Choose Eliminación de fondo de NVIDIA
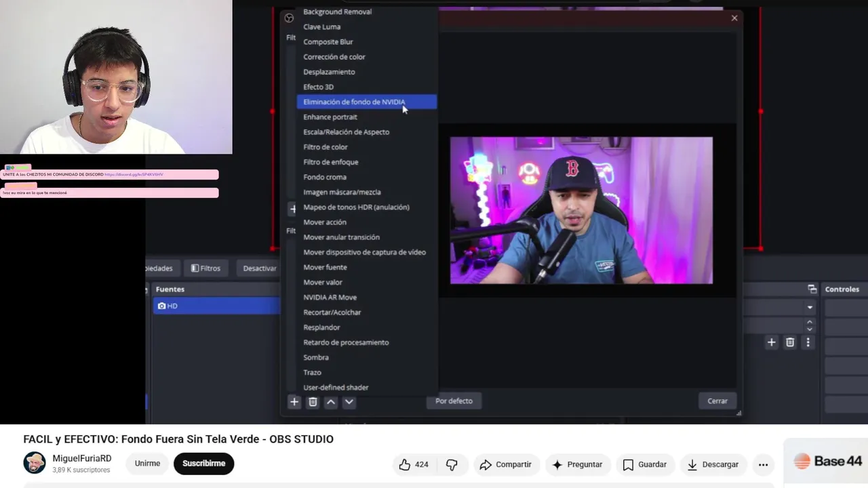The height and width of the screenshot is (488, 868). tap(367, 102)
